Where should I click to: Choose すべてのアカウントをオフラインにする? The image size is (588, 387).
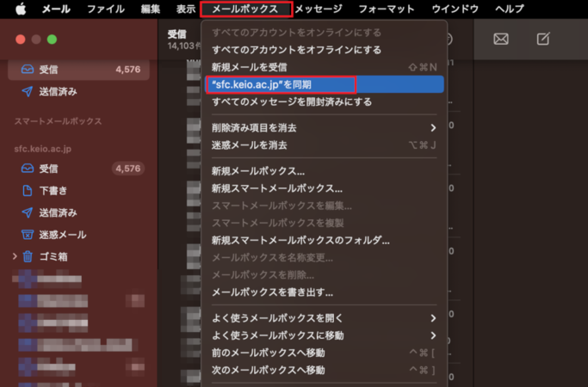click(286, 50)
